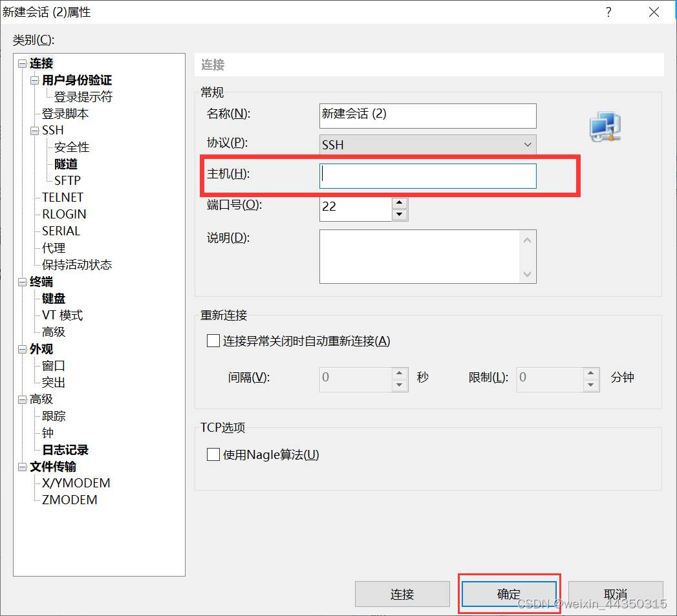Select X/YMODEM in the tree
This screenshot has height=616, width=677.
(76, 483)
